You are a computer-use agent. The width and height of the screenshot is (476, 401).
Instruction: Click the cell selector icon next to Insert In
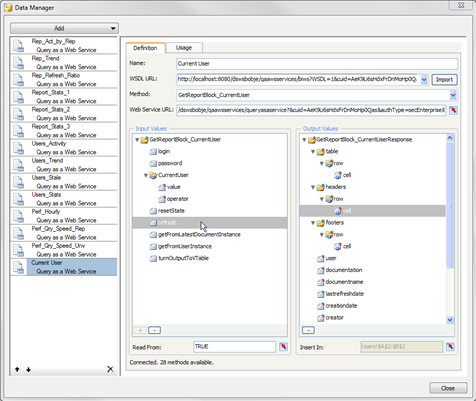pos(450,347)
